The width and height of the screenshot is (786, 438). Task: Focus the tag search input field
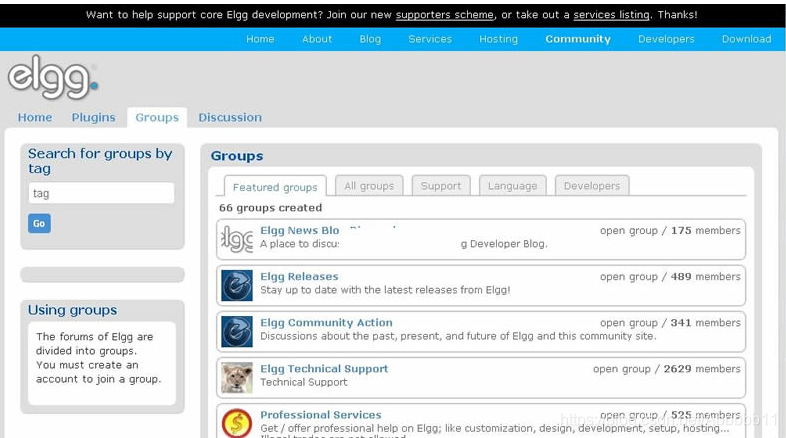101,193
